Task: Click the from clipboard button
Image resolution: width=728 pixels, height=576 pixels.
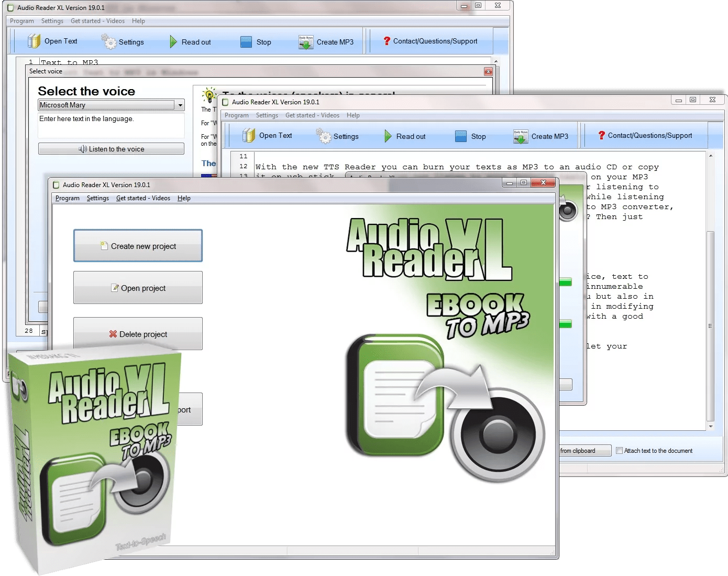Action: [584, 451]
